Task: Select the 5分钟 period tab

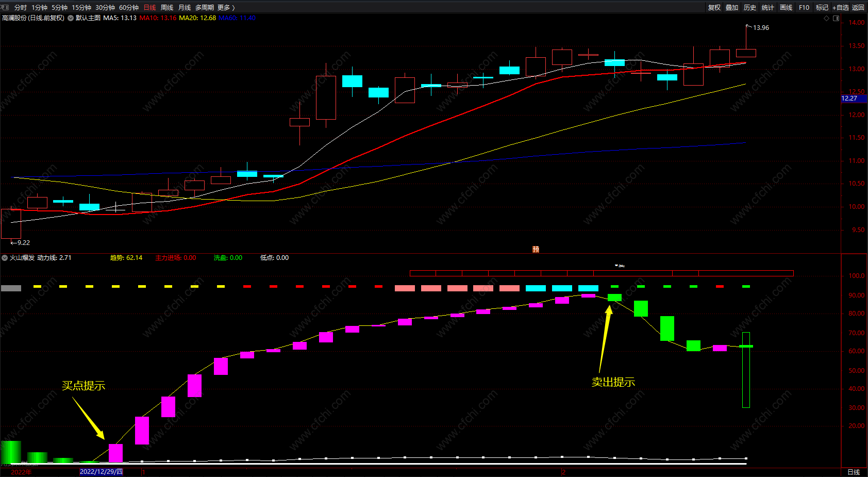Action: (59, 8)
